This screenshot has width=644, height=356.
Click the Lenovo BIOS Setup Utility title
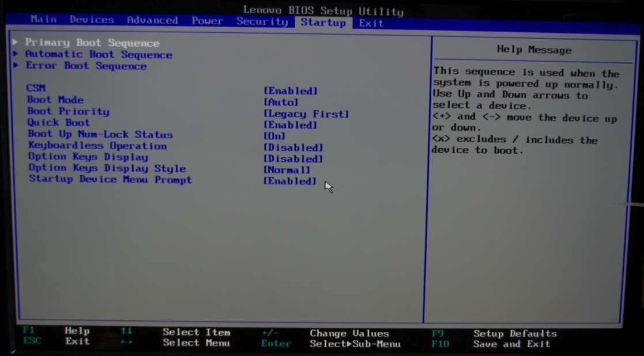pyautogui.click(x=323, y=10)
